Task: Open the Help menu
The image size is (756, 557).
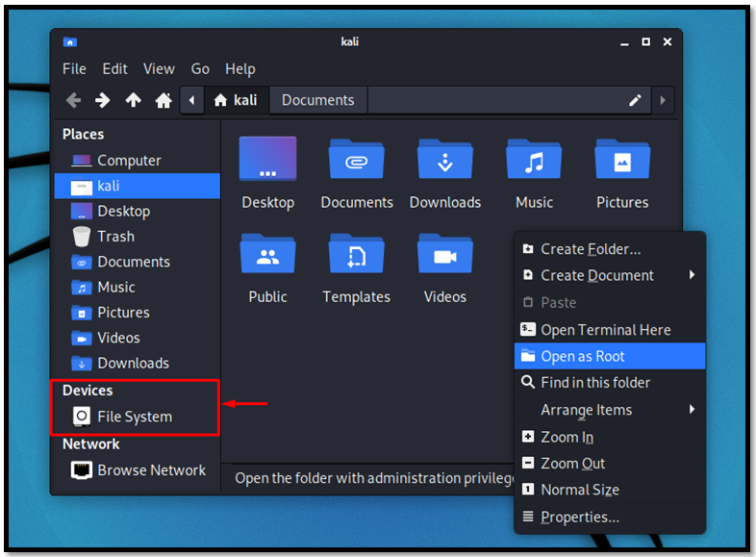Action: tap(240, 69)
